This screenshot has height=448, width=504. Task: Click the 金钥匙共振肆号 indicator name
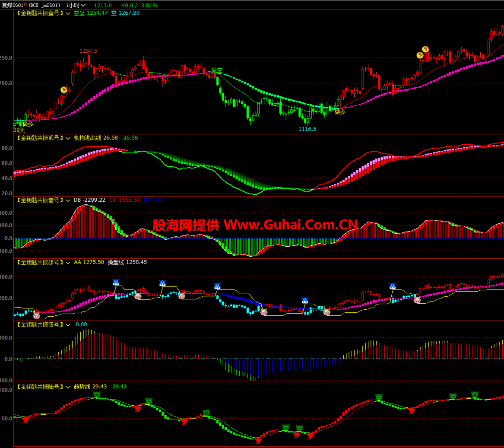pyautogui.click(x=40, y=262)
